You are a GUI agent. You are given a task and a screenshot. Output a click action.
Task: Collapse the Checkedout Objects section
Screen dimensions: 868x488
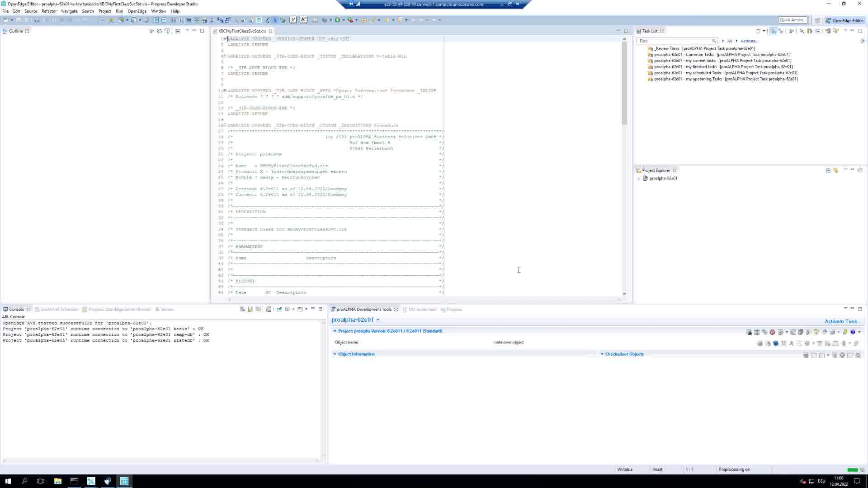(602, 354)
